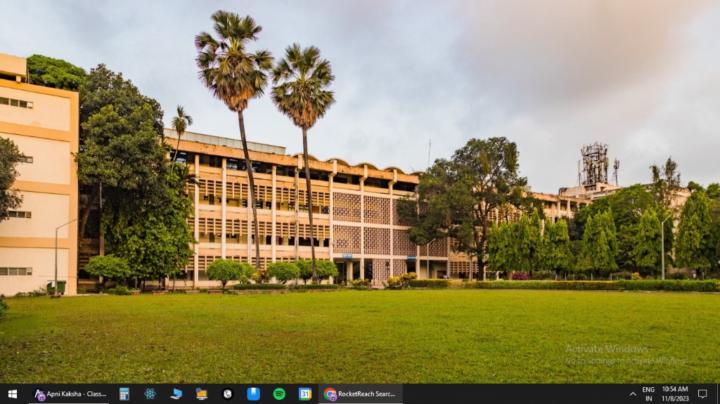Screen dimensions: 720x404
Task: Open the blue bookmark taskbar app
Action: [x=253, y=394]
